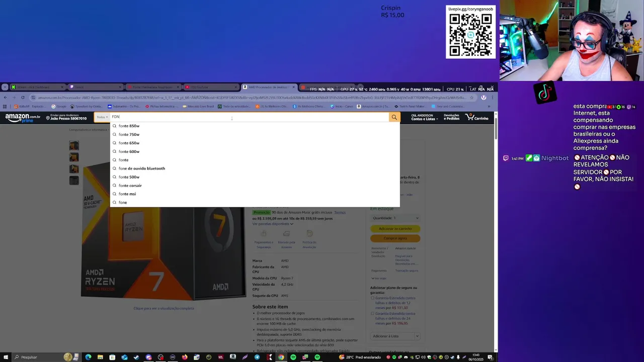
Task: Expand Ver mais under seller info
Action: click(379, 278)
